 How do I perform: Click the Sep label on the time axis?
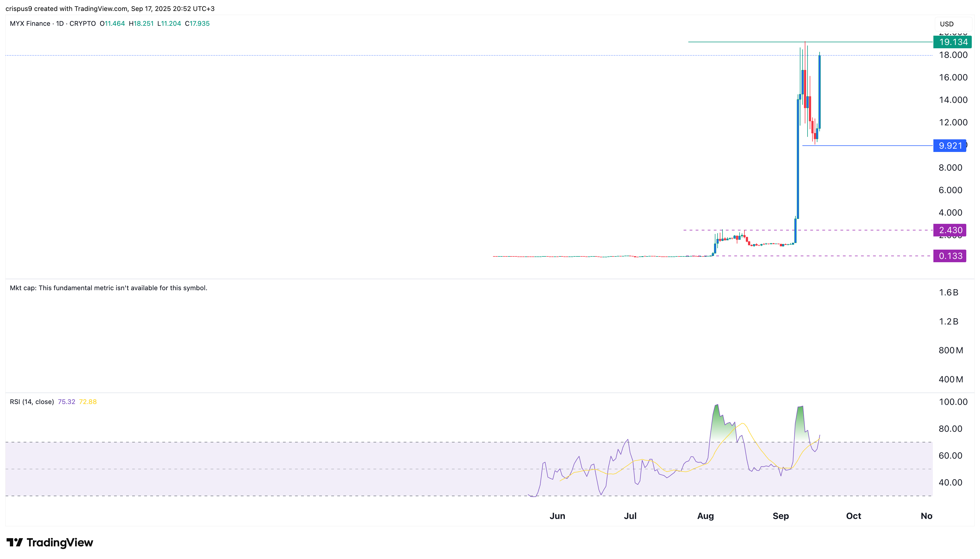tap(781, 516)
